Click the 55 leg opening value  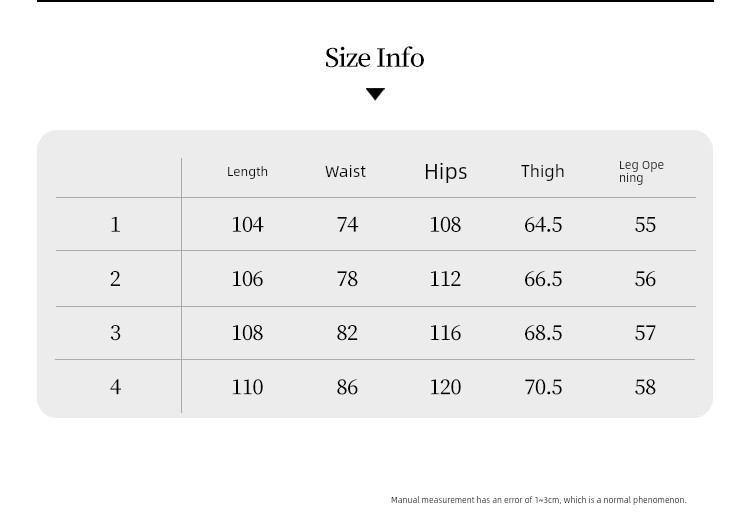[x=645, y=225]
